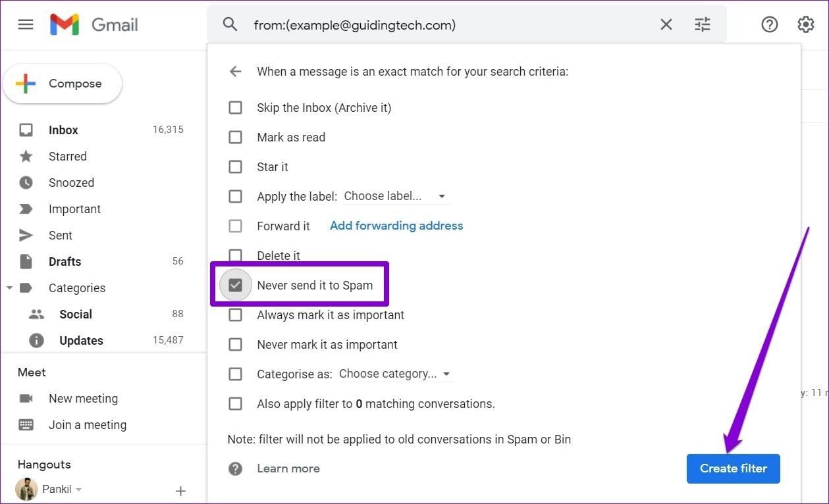
Task: Show search options slider icon
Action: point(703,25)
